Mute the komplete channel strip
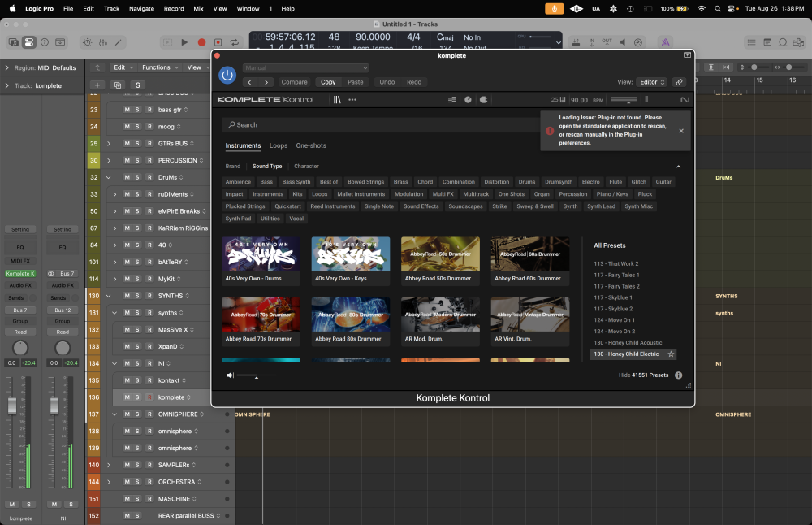812x525 pixels. point(12,504)
